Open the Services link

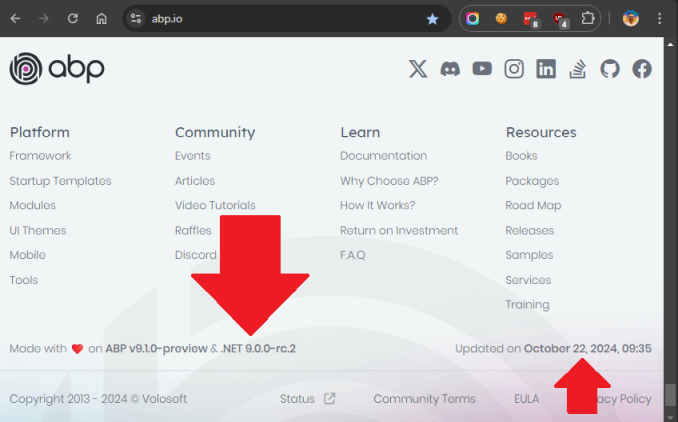click(528, 280)
